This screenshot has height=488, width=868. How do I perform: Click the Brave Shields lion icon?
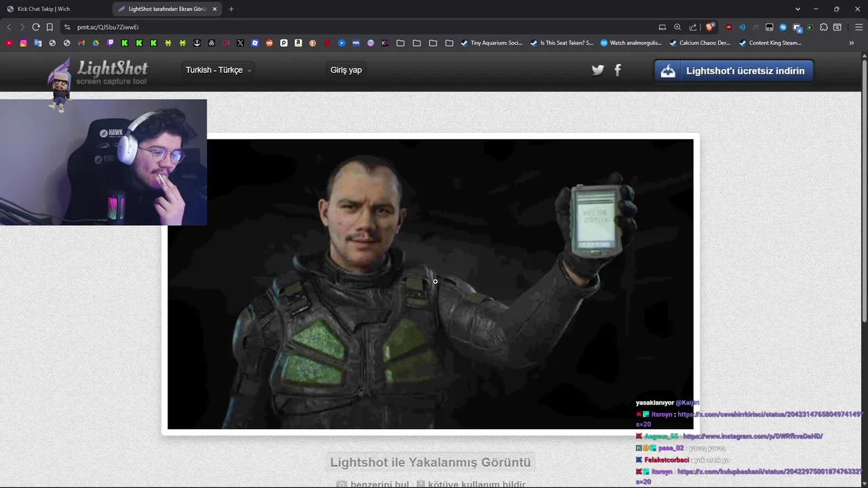710,27
